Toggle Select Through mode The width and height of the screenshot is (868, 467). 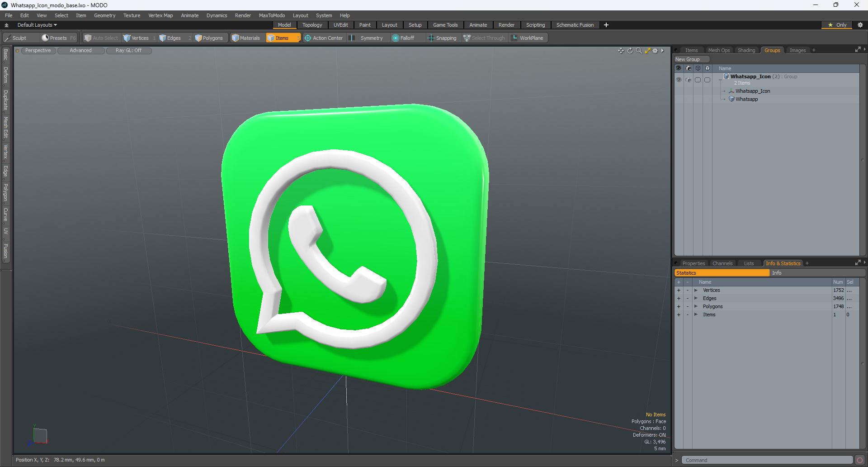(484, 38)
